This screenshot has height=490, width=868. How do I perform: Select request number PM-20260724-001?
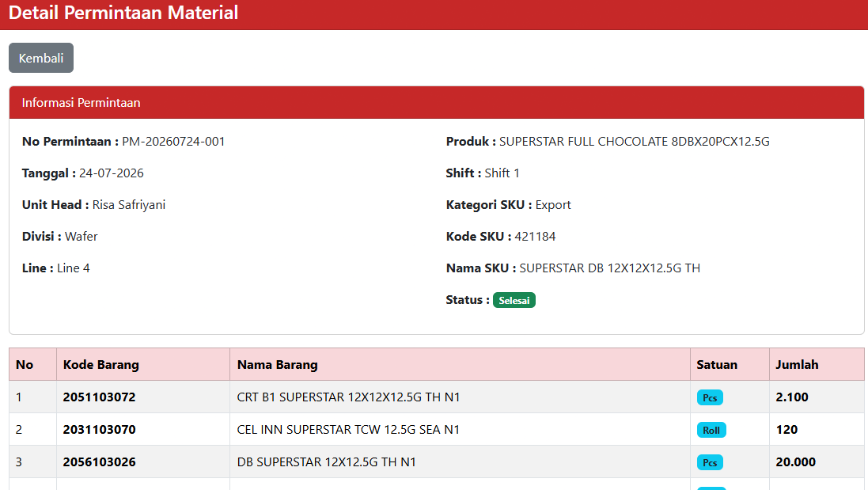click(x=173, y=141)
